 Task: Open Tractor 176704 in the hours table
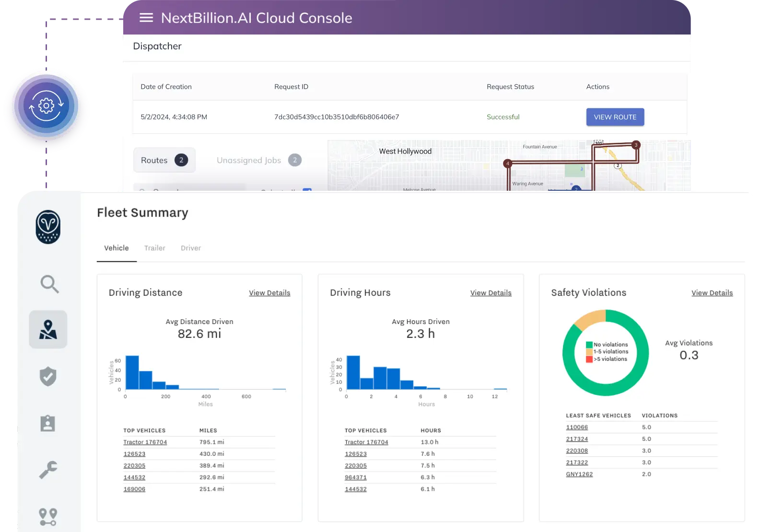(366, 442)
